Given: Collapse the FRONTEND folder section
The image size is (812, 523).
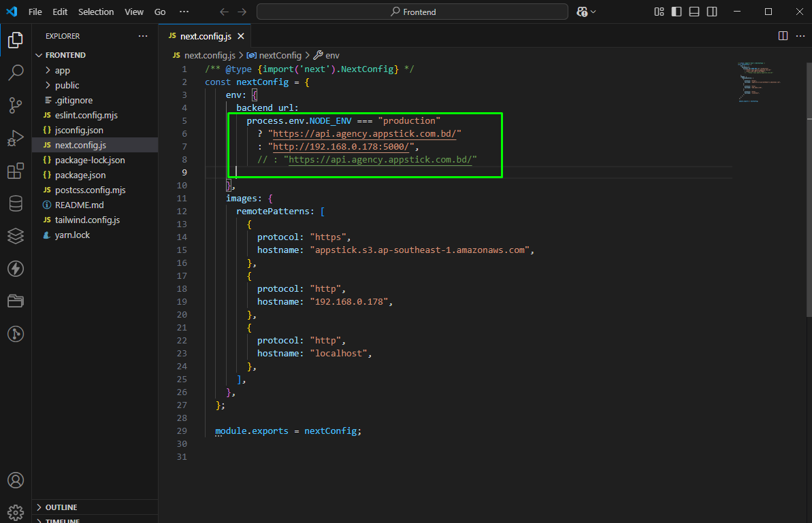Looking at the screenshot, I should 95,55.
